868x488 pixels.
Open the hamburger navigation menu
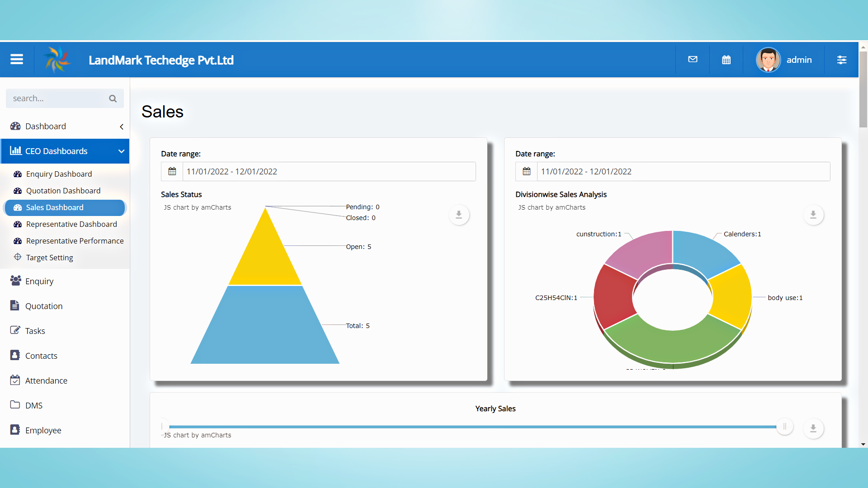coord(16,59)
